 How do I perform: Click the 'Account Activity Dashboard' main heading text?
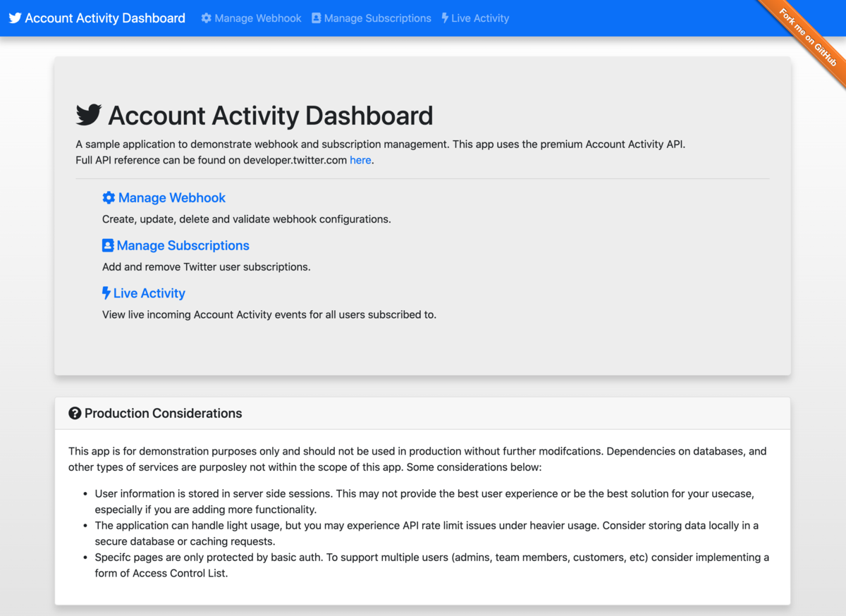click(271, 116)
